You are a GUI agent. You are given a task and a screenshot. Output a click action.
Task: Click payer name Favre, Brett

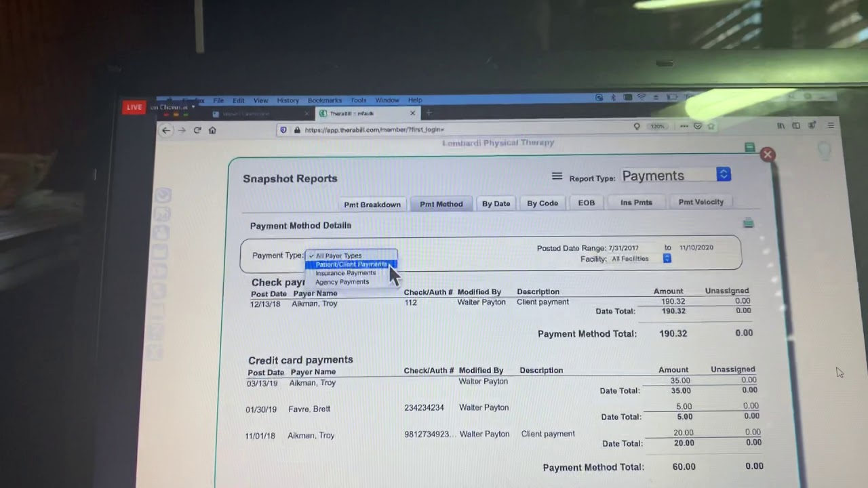click(x=309, y=409)
